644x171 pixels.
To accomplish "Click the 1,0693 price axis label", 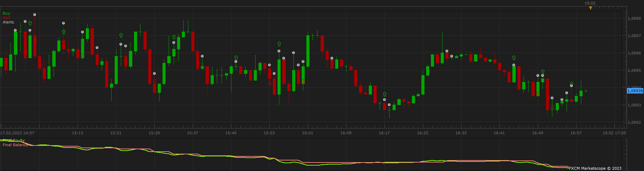I will click(x=634, y=105).
